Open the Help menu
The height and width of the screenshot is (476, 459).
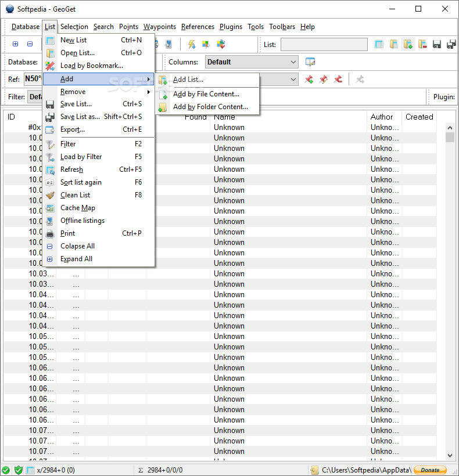pos(307,27)
